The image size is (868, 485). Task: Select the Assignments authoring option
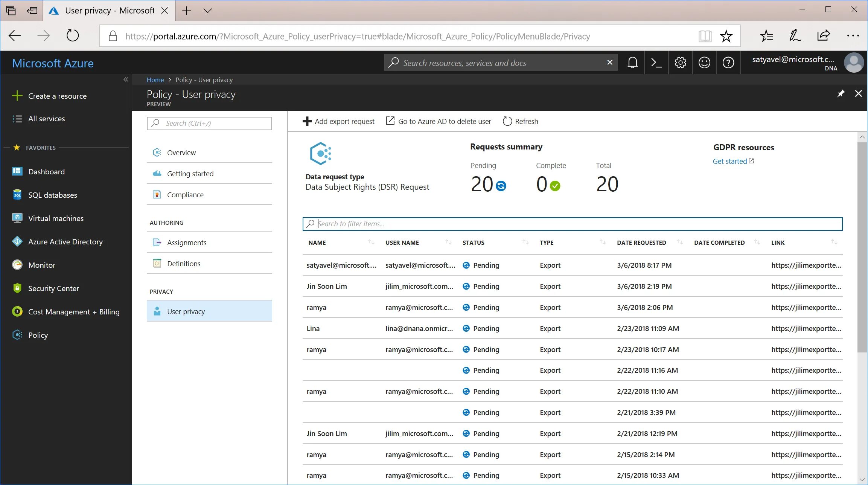point(187,242)
